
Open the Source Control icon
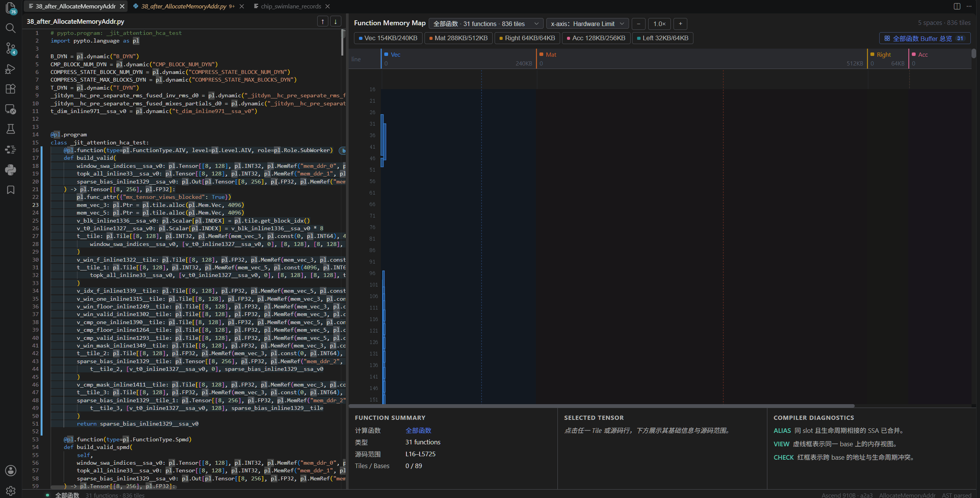click(11, 48)
